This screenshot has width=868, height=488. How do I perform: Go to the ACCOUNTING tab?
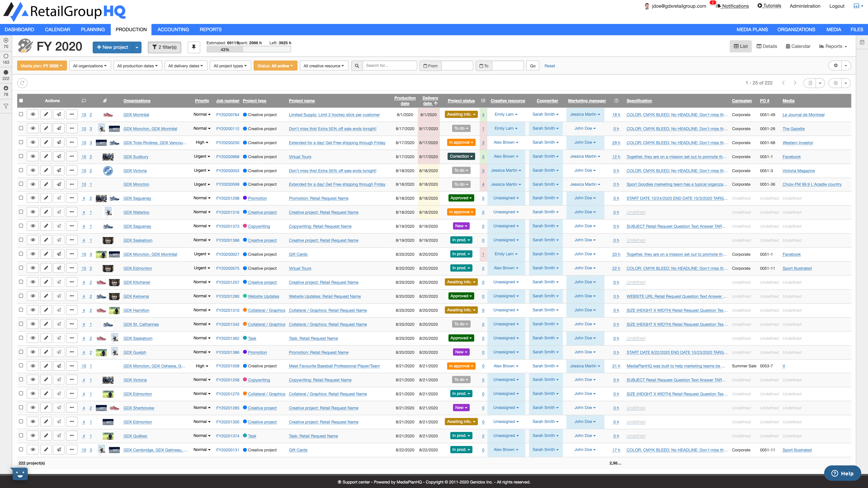[x=173, y=29]
